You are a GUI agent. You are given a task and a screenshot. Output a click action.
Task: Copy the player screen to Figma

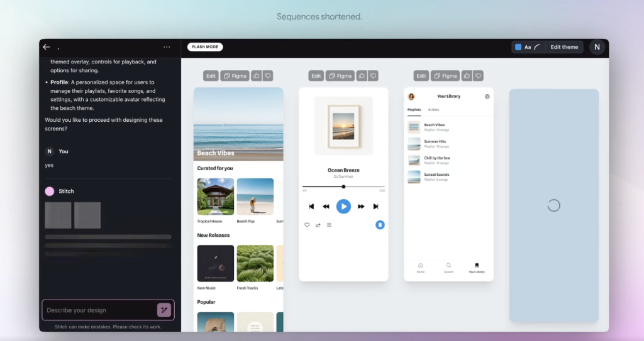pos(341,76)
